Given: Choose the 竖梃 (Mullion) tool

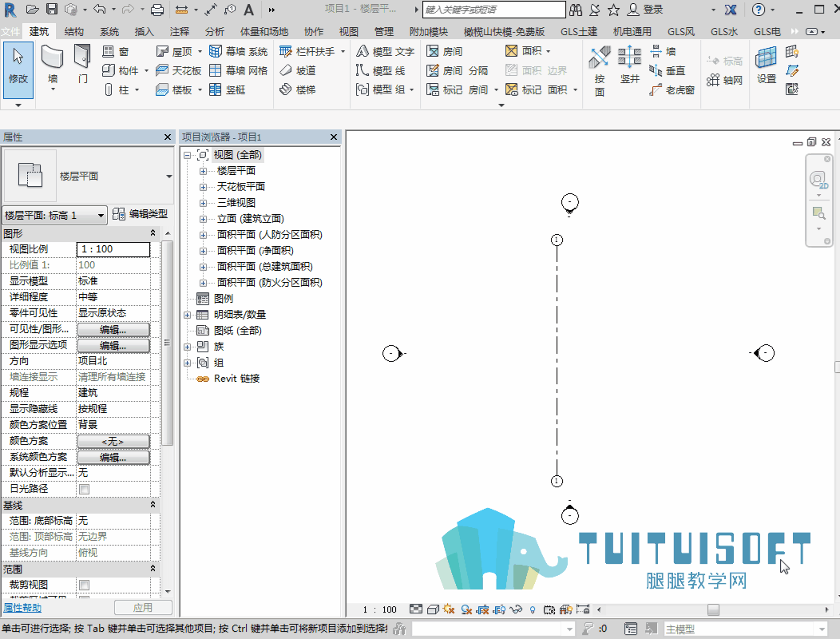Looking at the screenshot, I should point(228,89).
